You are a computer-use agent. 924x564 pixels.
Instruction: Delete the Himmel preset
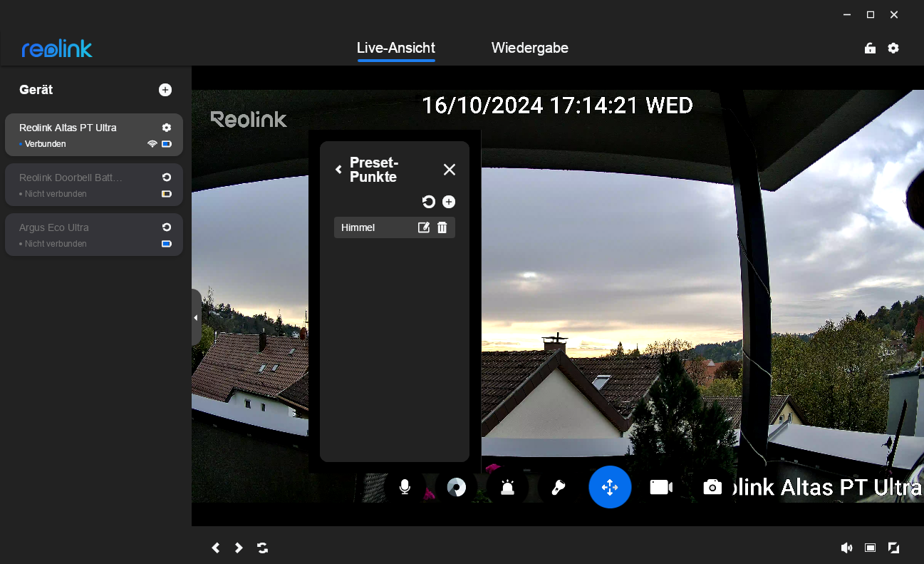tap(442, 227)
